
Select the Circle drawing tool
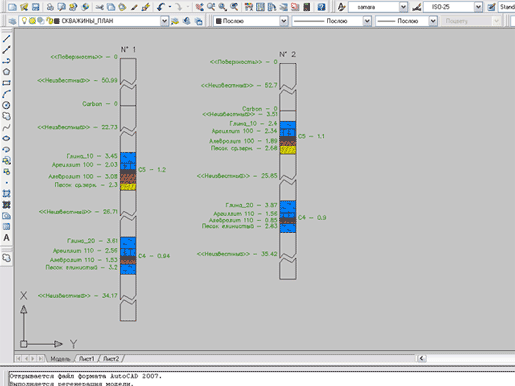coord(6,105)
